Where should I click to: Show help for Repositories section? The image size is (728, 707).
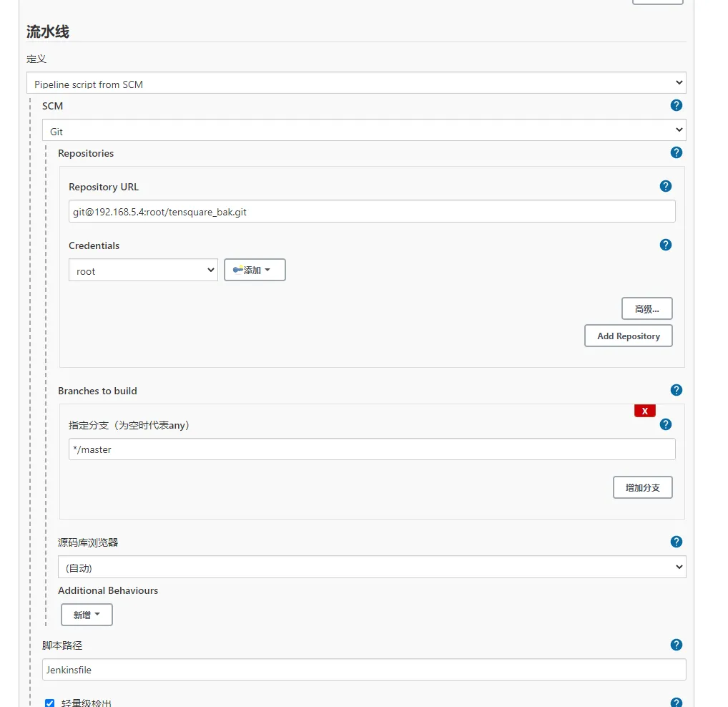pyautogui.click(x=677, y=152)
